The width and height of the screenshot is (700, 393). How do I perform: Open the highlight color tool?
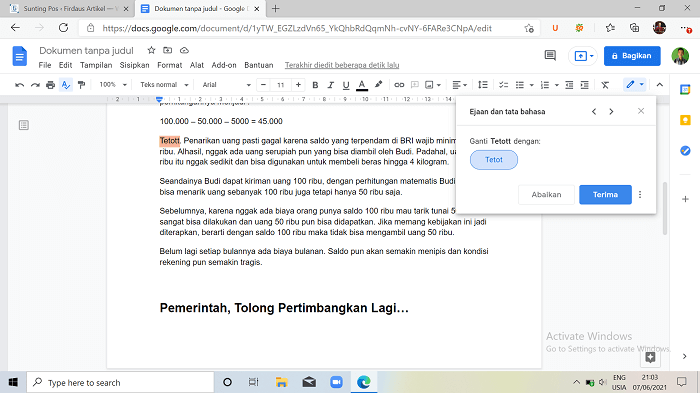coord(379,84)
